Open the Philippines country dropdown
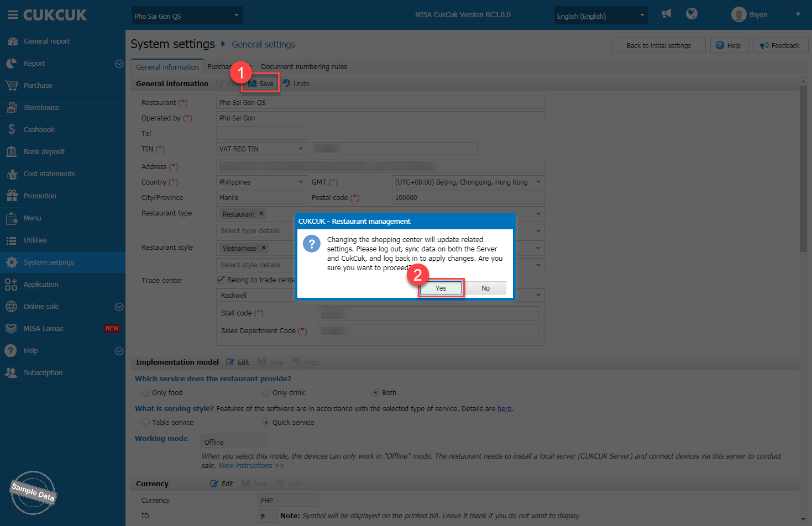Screen dimensions: 812x526 pos(261,182)
